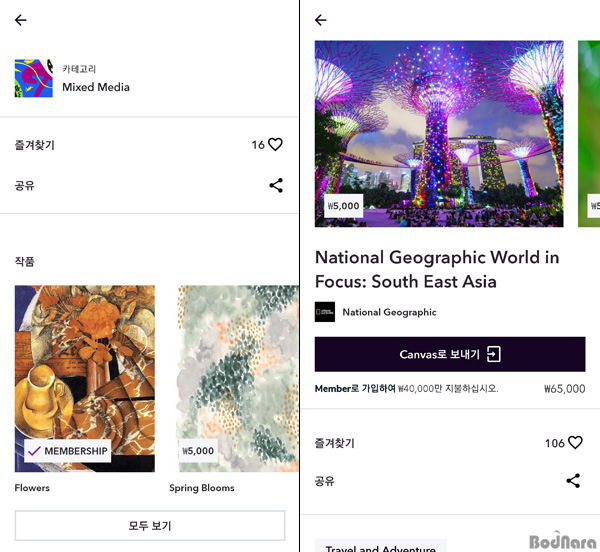View the Supertree Grove collection photo

tap(439, 134)
